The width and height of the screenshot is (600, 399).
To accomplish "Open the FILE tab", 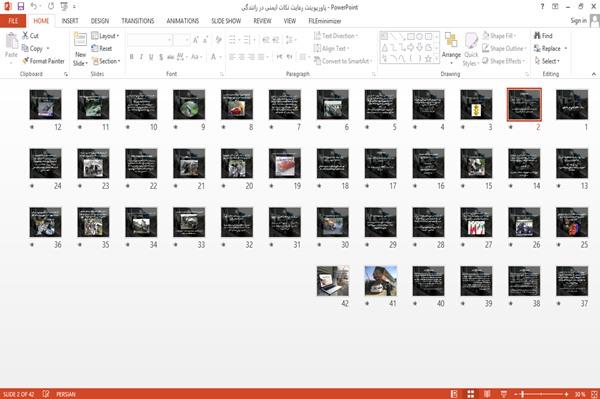I will 13,21.
